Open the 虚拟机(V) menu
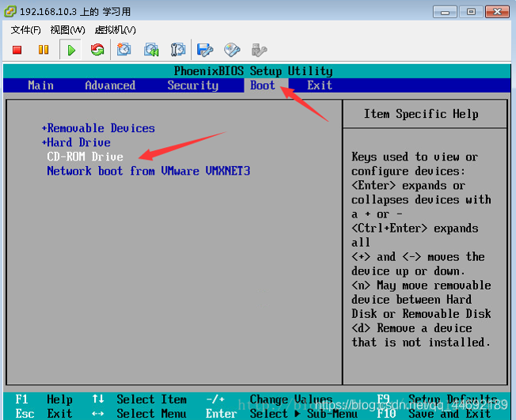 click(116, 30)
